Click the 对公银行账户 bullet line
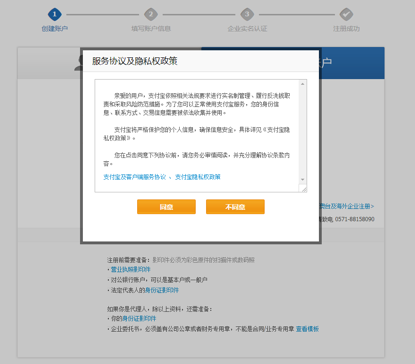The width and height of the screenshot is (415, 364). [x=157, y=280]
